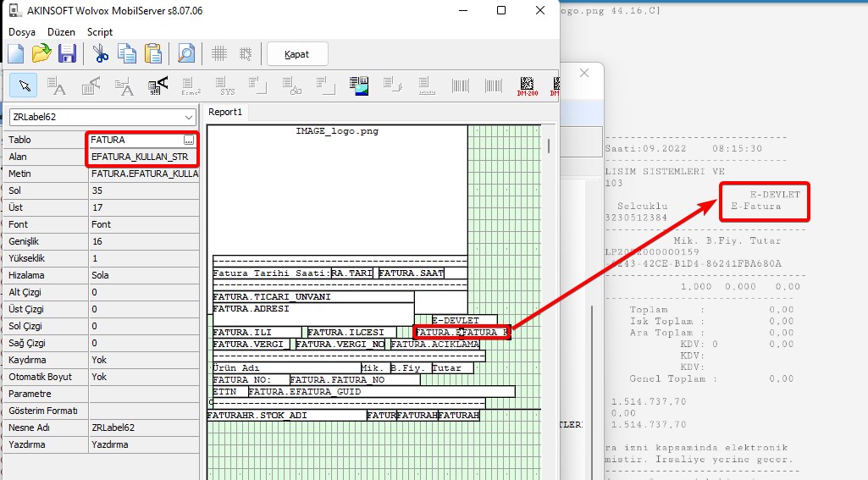Select the FATURA.FATURA_NO field
Viewport: 868px width, 480px height.
pyautogui.click(x=354, y=380)
